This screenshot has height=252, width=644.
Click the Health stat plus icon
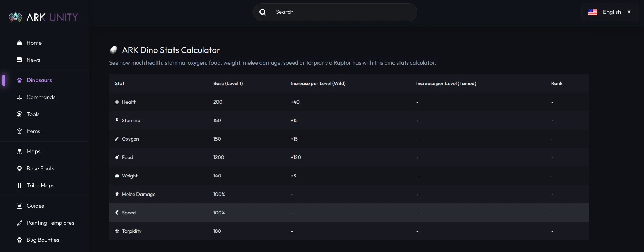(117, 102)
